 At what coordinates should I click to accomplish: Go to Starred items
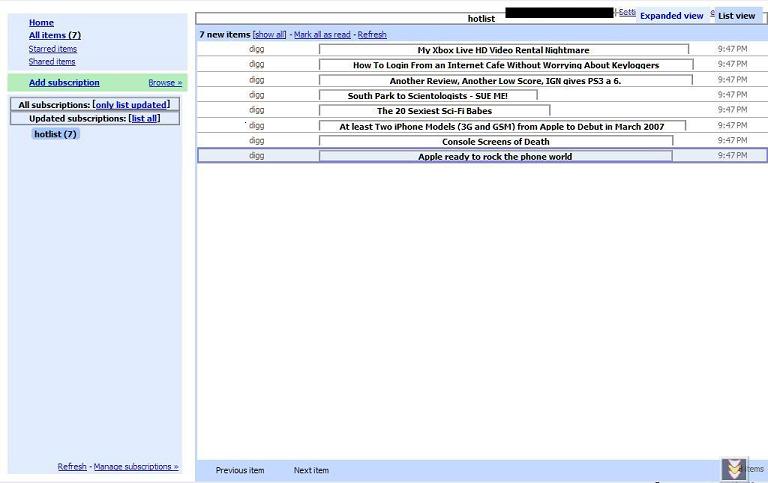52,49
